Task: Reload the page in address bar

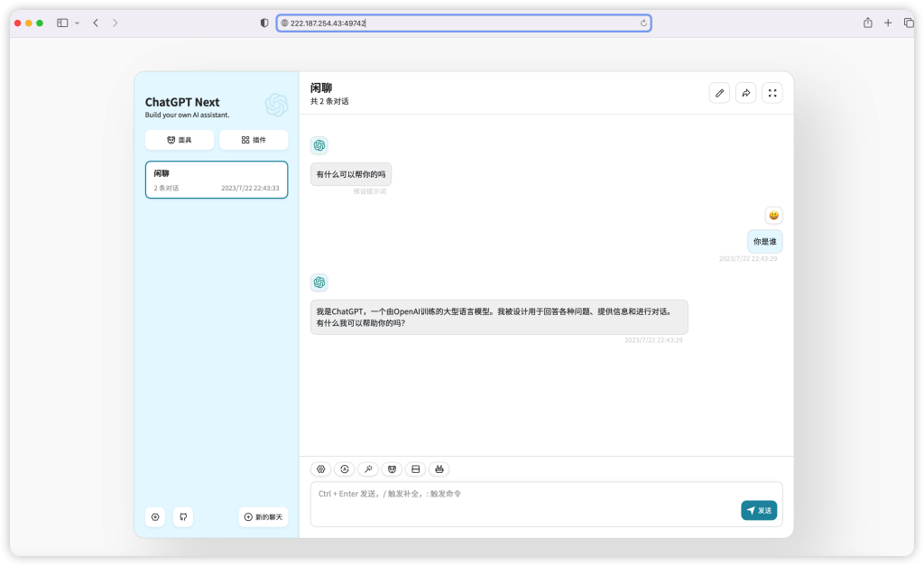Action: click(643, 23)
